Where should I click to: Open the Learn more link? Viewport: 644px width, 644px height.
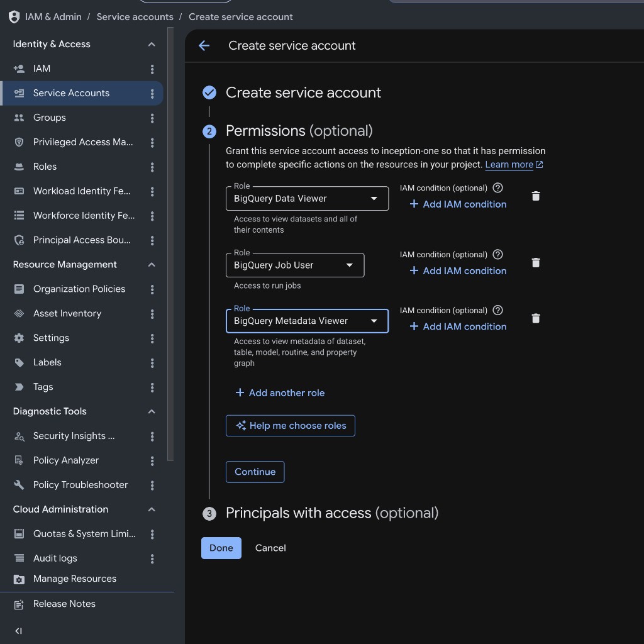point(513,165)
